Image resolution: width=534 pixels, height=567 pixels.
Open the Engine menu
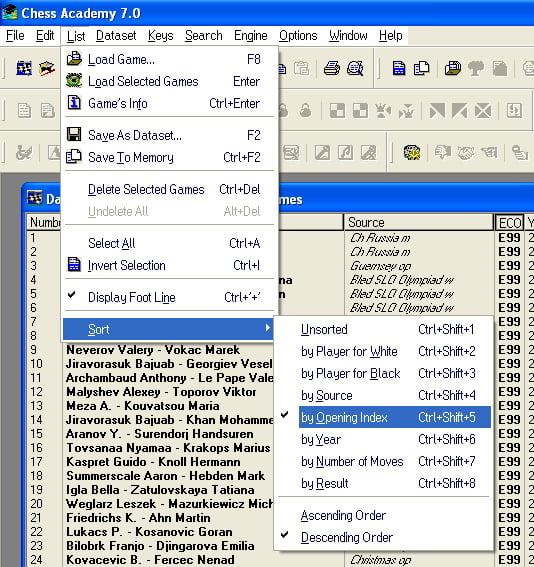[x=251, y=35]
